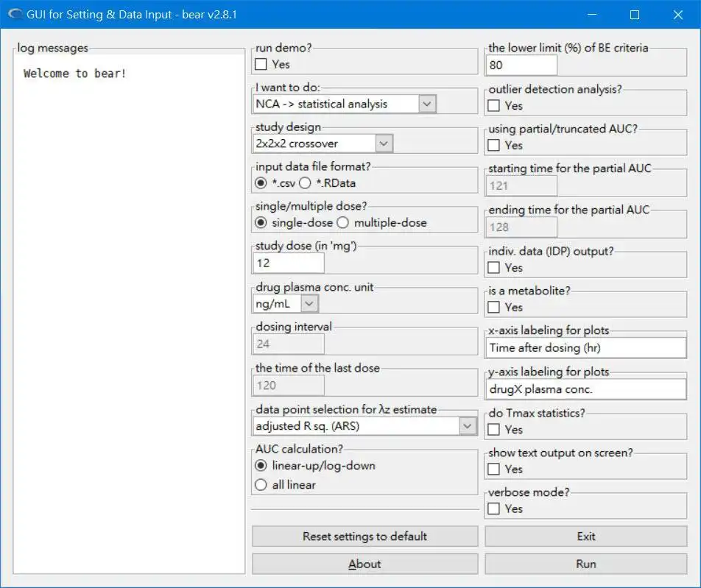Viewport: 701px width, 588px height.
Task: Check using partial/truncated AUC
Action: pyautogui.click(x=493, y=145)
